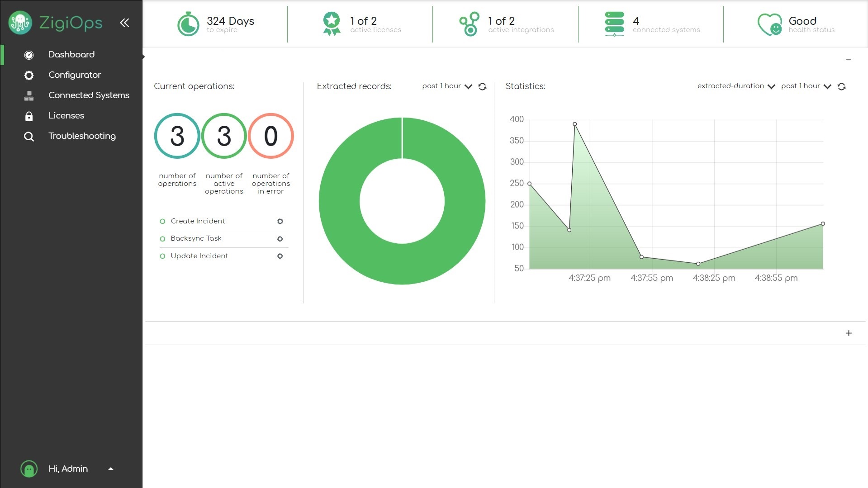Screen dimensions: 868x488
Task: Collapse the sidebar with double chevron
Action: pyautogui.click(x=124, y=23)
